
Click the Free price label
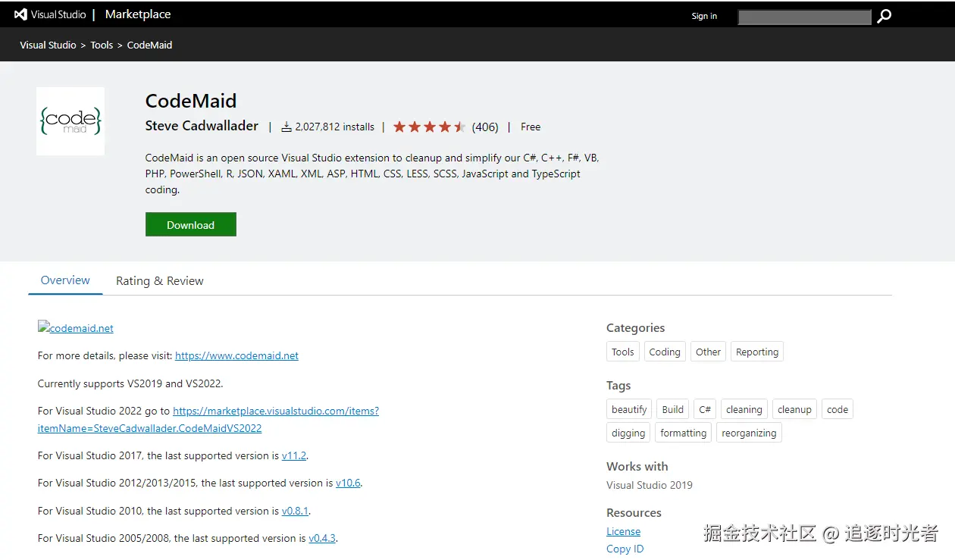coord(531,127)
